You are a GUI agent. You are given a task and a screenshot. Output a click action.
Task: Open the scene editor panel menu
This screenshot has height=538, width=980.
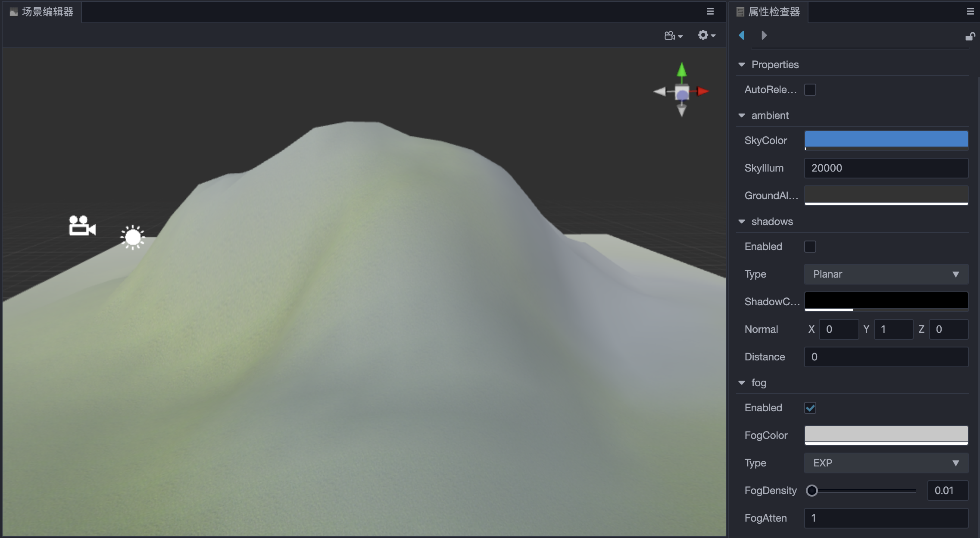click(710, 12)
